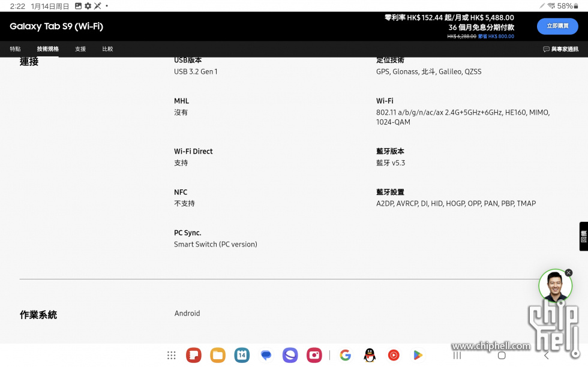
Task: Click the 支持 value under Wi-Fi Direct
Action: click(x=181, y=163)
